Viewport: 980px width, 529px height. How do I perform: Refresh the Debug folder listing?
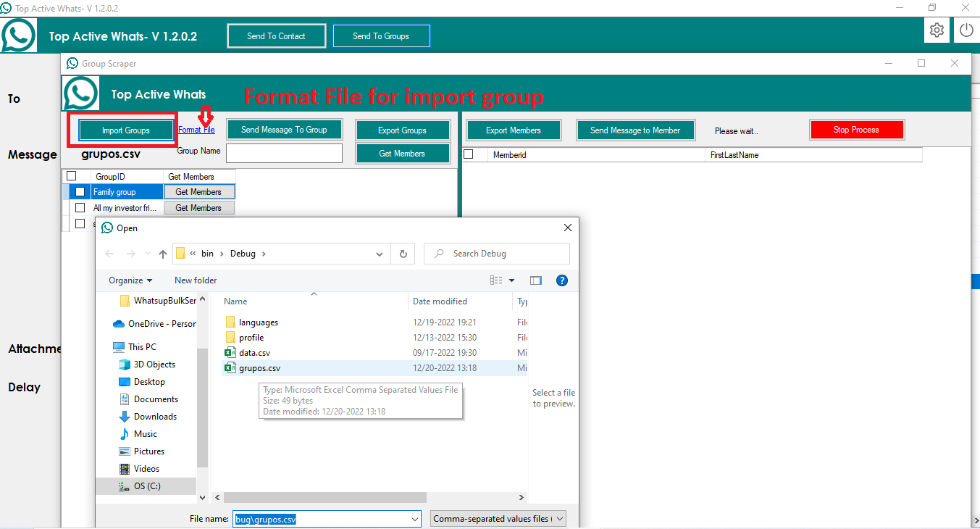click(403, 254)
